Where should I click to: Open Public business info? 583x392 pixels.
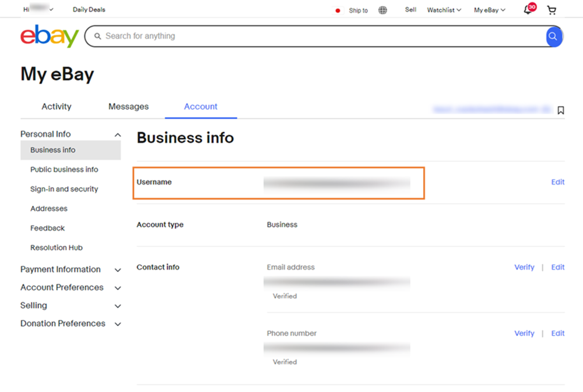tap(64, 169)
